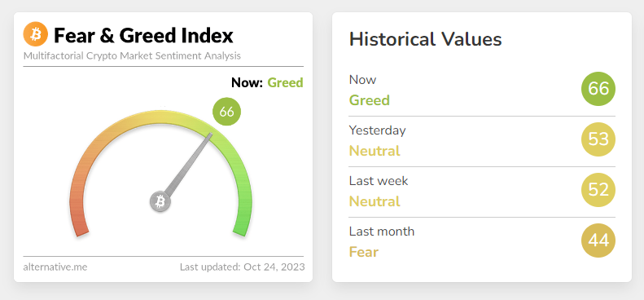Click the Last updated Oct 24, 2023 text
The height and width of the screenshot is (300, 644).
[x=243, y=267]
